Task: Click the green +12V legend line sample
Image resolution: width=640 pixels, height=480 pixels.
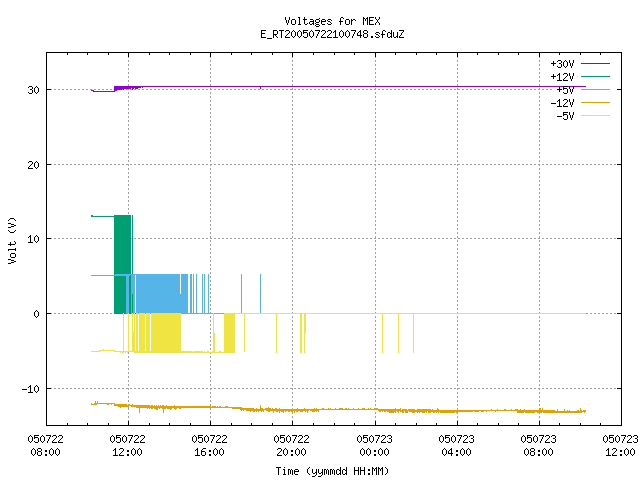Action: click(x=595, y=76)
